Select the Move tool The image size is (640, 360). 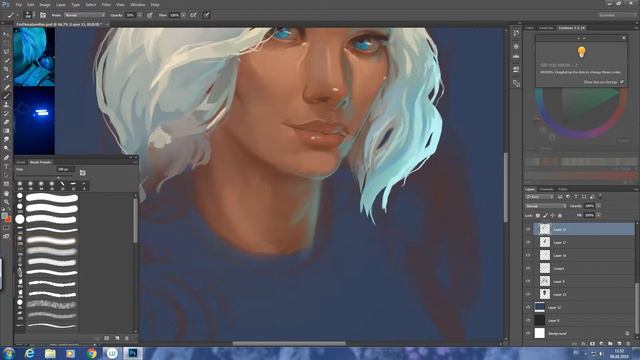6,34
